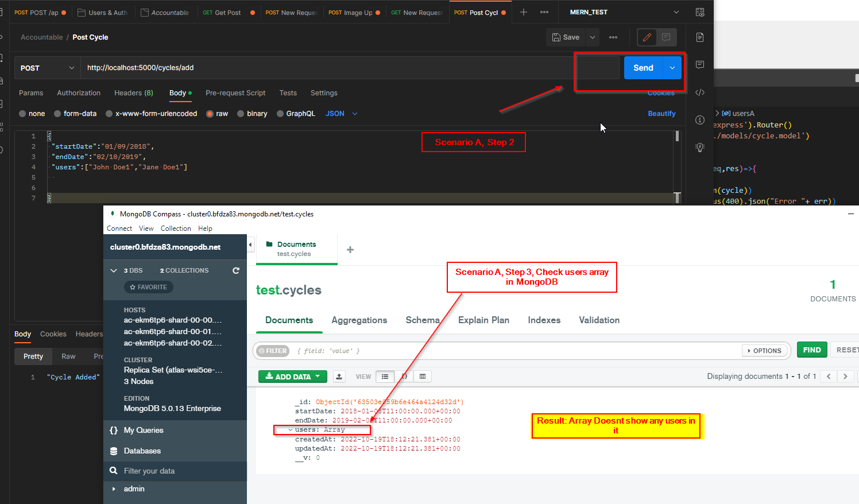Show the Raw response view

[68, 356]
